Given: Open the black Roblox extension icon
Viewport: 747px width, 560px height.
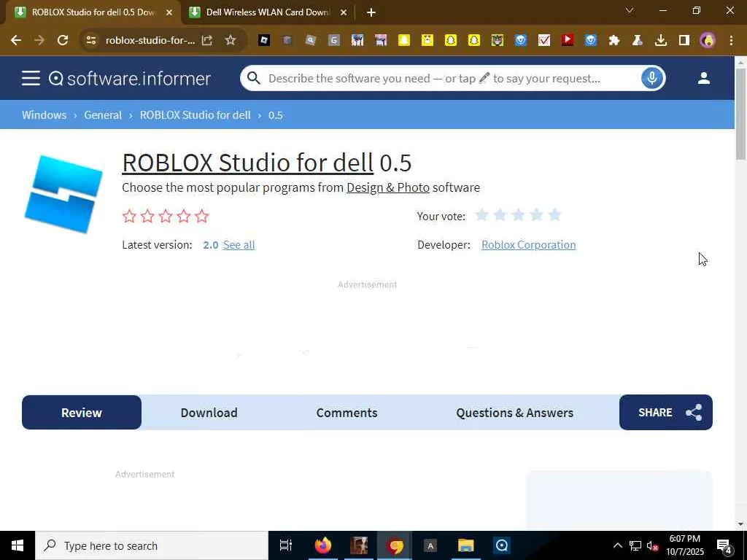Looking at the screenshot, I should click(x=264, y=41).
